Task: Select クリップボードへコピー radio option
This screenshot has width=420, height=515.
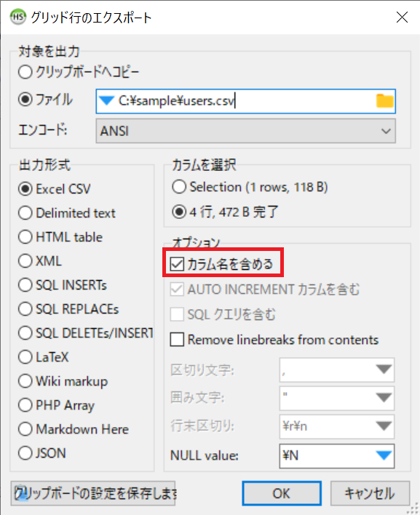Action: (25, 72)
